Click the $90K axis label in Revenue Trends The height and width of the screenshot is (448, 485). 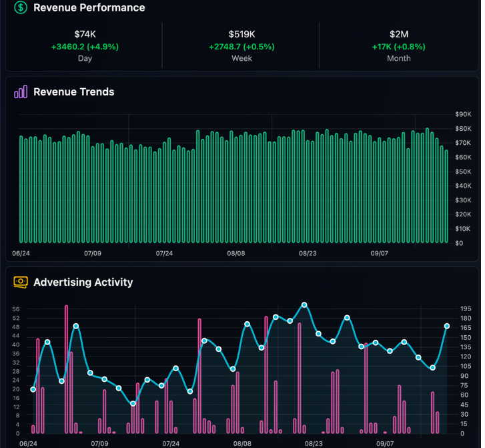[x=463, y=114]
